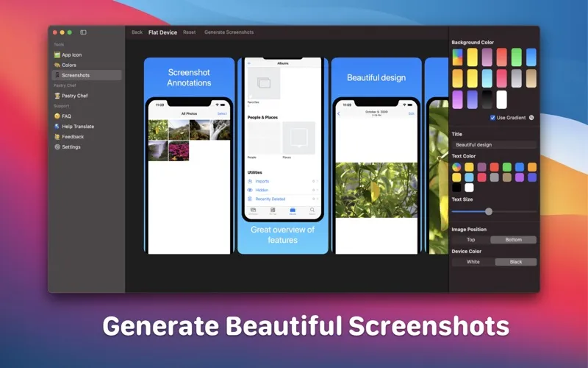The image size is (588, 368).
Task: Click the back chevron in Beautiful design mockup
Action: 339,113
